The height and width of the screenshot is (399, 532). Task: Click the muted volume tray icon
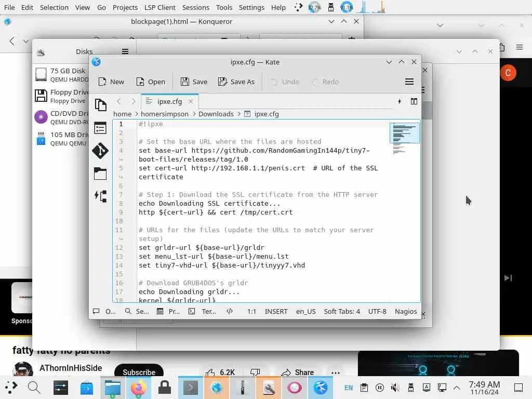tap(395, 388)
